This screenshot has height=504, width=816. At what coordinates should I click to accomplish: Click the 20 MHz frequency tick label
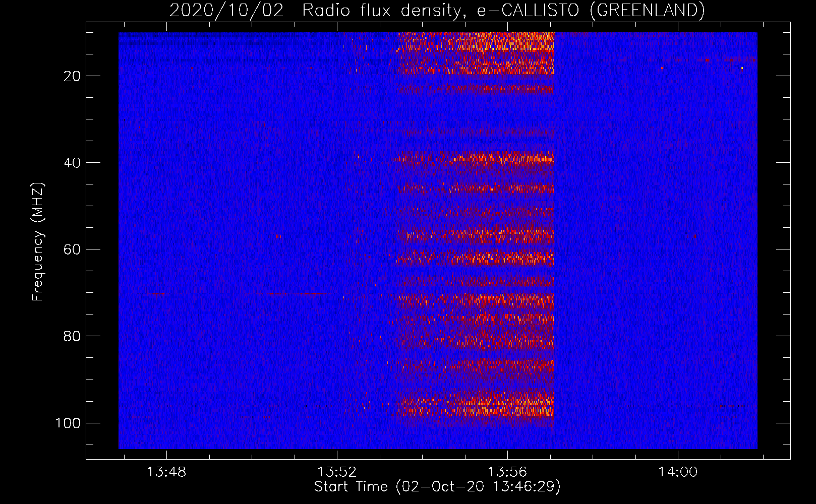click(72, 76)
